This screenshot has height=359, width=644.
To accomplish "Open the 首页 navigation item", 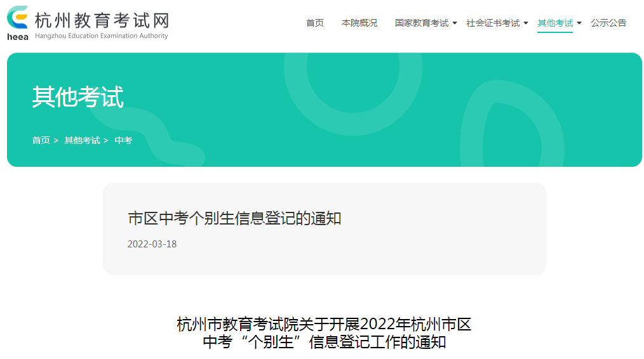I will (x=315, y=23).
